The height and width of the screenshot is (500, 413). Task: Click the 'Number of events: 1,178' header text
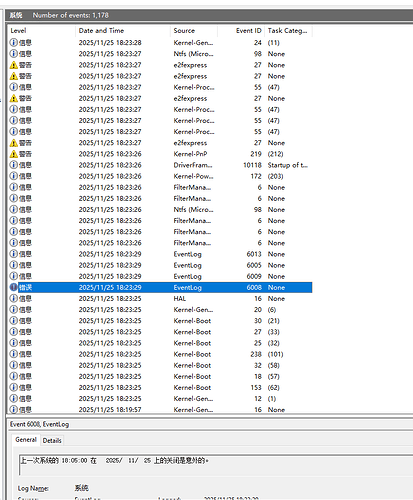coord(71,15)
